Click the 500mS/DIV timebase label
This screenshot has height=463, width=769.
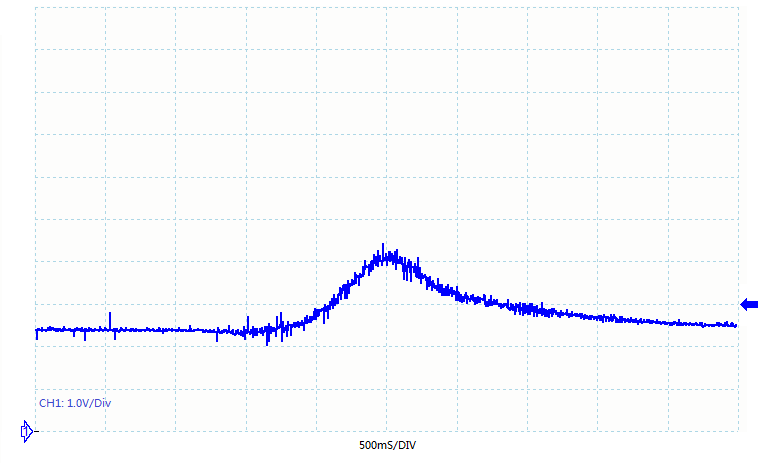[x=387, y=445]
